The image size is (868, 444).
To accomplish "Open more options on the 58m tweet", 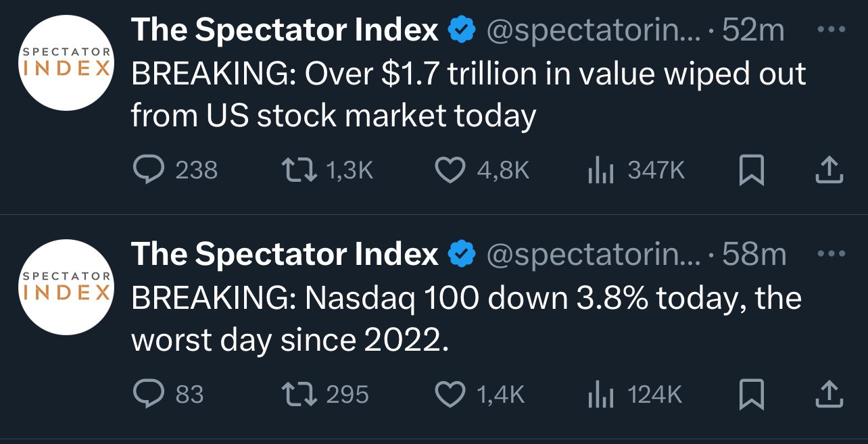I will 831,255.
